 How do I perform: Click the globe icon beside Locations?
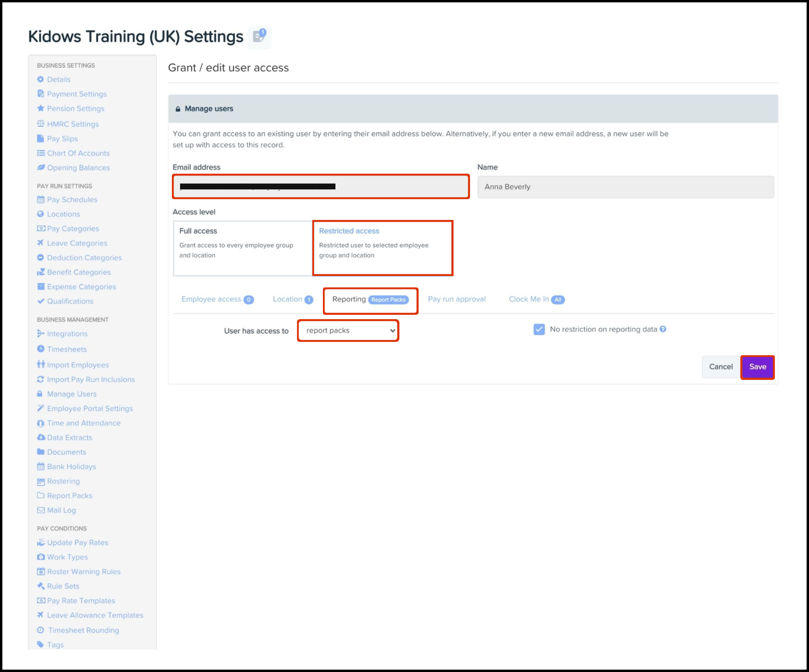click(x=40, y=214)
